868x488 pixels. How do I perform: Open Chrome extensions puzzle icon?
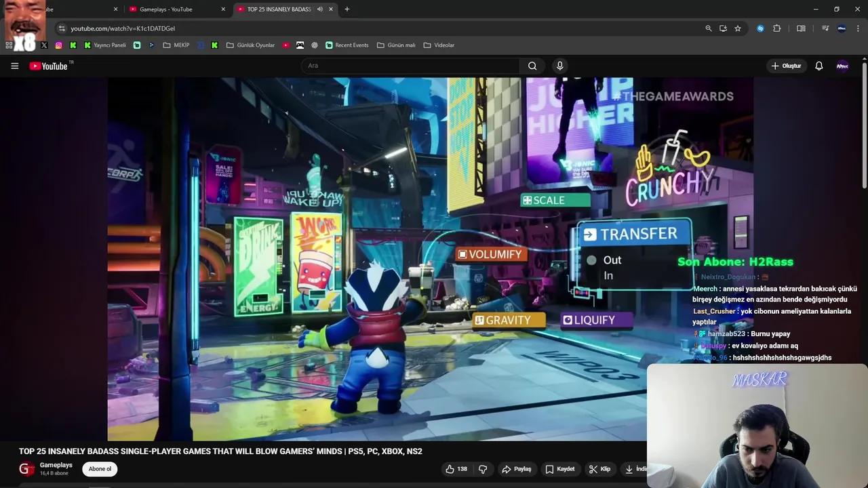[777, 28]
